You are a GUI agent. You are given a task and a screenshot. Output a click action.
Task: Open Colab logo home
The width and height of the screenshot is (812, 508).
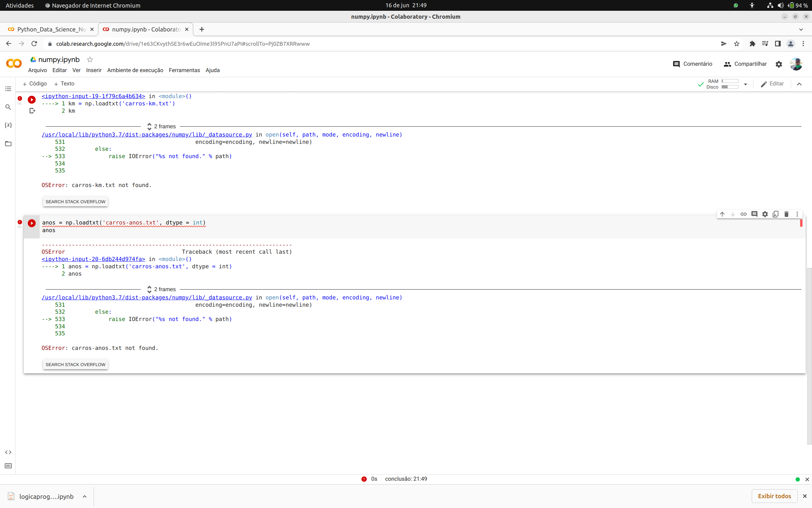pyautogui.click(x=14, y=63)
